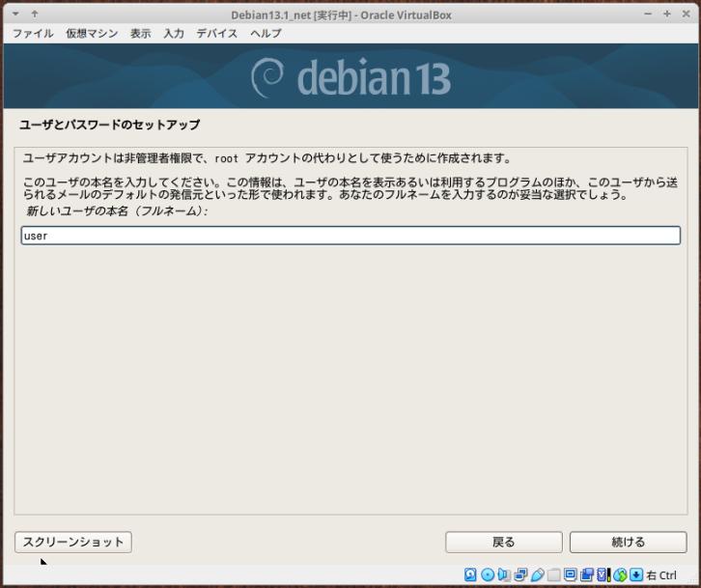Click the recording status icon
The width and height of the screenshot is (701, 588).
point(586,574)
